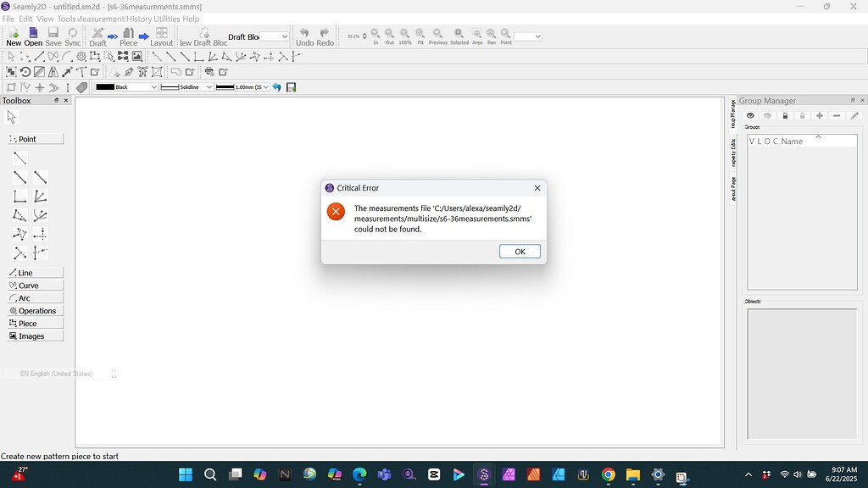Image resolution: width=868 pixels, height=488 pixels.
Task: Expand the Curve category in the Toolbox
Action: pos(34,285)
